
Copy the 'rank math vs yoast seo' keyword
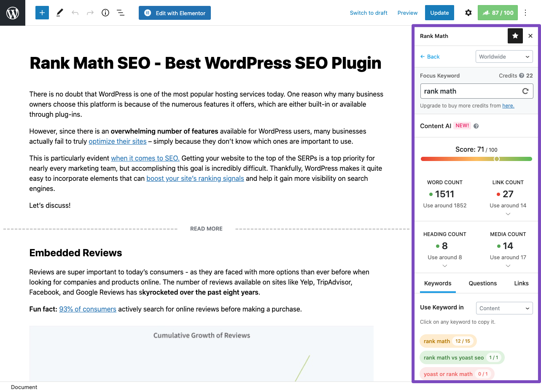tap(462, 357)
